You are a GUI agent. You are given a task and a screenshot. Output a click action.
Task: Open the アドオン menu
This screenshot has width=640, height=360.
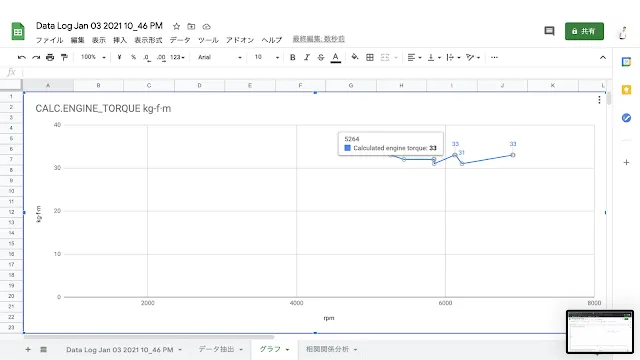point(240,40)
